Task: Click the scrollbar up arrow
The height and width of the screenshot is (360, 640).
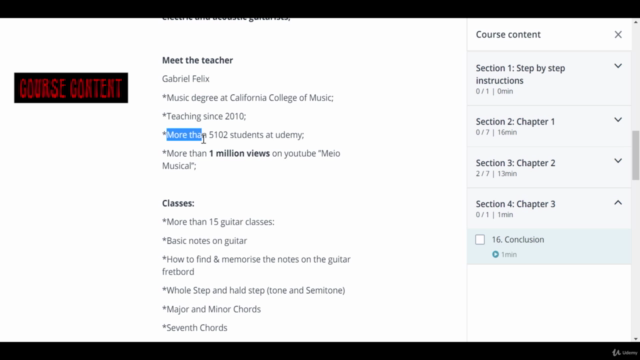Action: [x=636, y=21]
